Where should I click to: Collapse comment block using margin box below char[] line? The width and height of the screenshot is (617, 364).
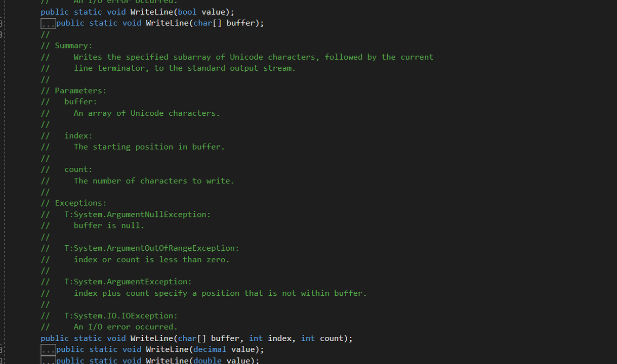point(1,34)
